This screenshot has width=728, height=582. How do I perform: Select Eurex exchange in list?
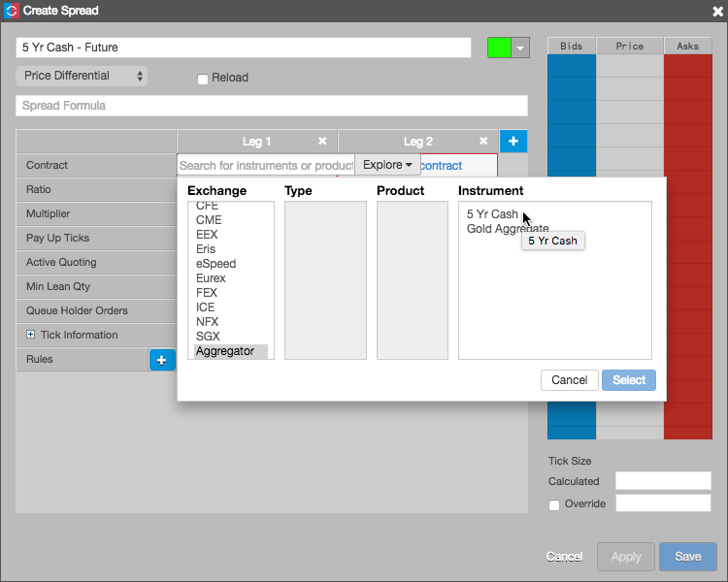coord(211,278)
